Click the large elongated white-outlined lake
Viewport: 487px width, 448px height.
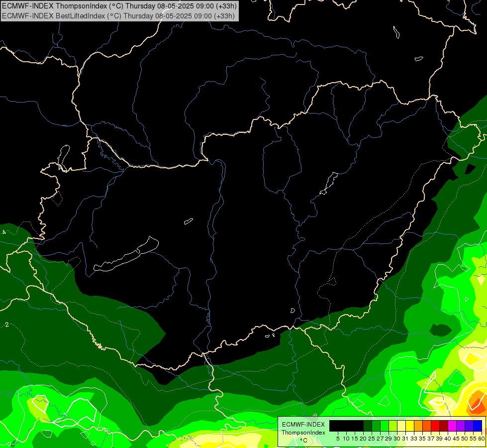126,254
